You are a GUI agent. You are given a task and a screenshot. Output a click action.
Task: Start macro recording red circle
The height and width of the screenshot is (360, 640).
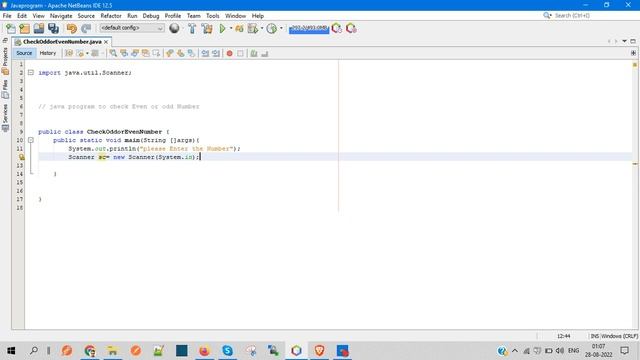[x=229, y=53]
